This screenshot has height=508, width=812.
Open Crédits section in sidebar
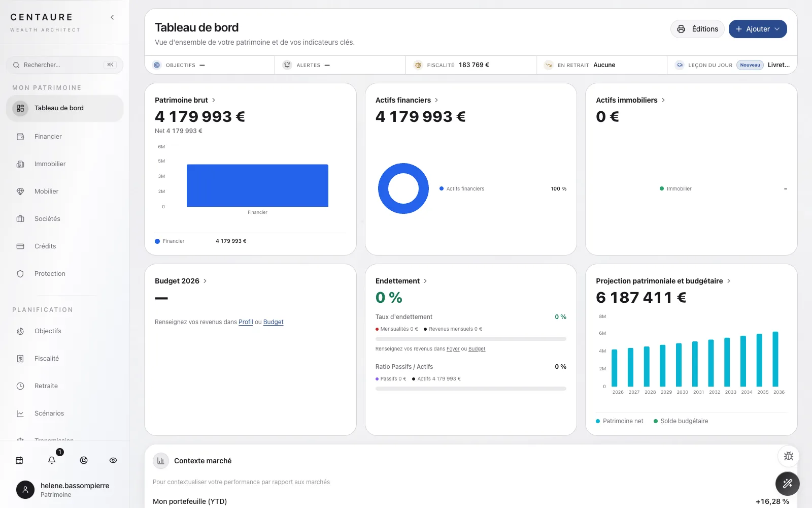click(65, 246)
